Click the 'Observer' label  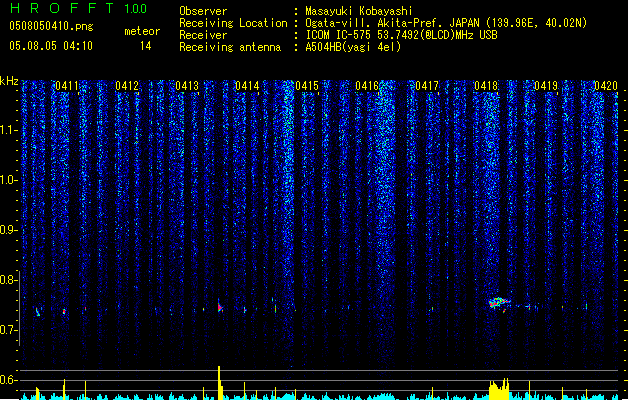tap(203, 11)
